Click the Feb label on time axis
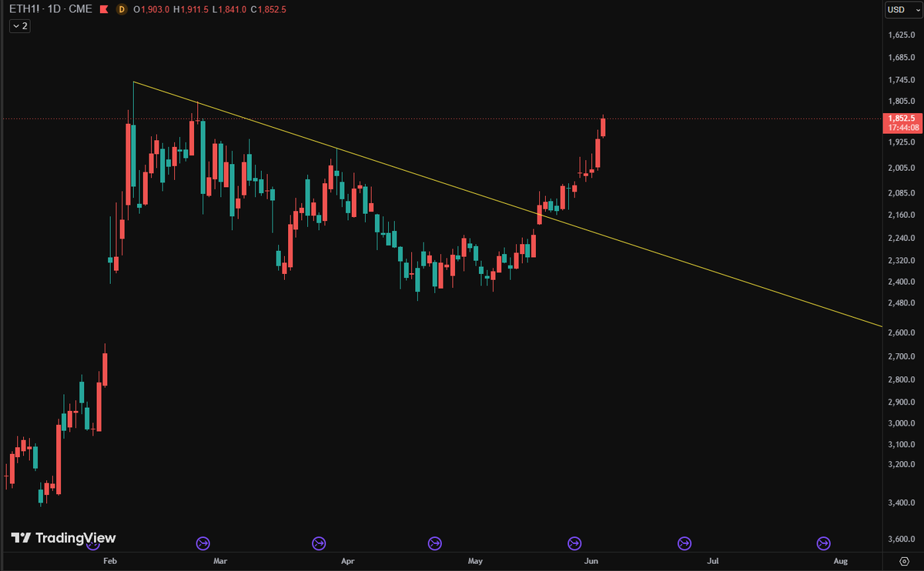 109,562
